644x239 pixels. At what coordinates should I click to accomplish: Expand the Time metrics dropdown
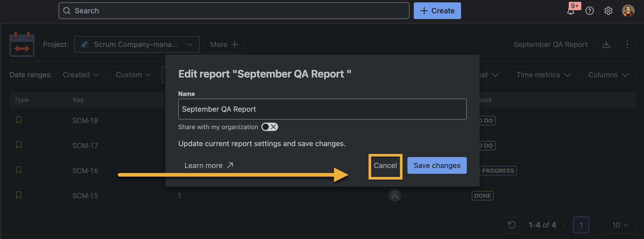543,75
